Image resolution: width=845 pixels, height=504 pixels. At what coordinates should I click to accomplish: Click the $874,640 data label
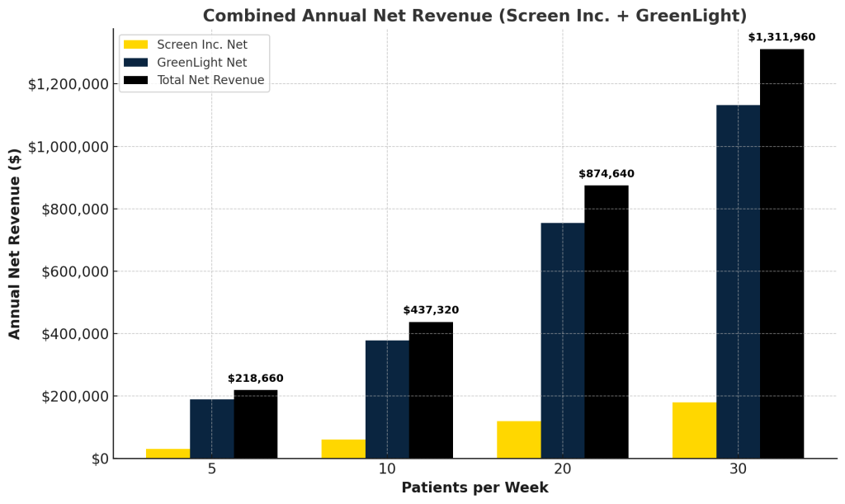[x=607, y=174]
